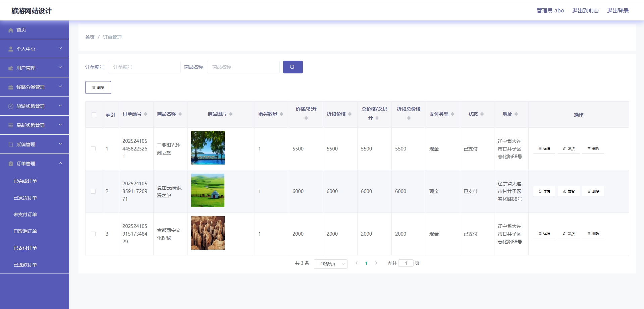Click the 用户管理 sidebar icon
This screenshot has width=644, height=309.
11,68
